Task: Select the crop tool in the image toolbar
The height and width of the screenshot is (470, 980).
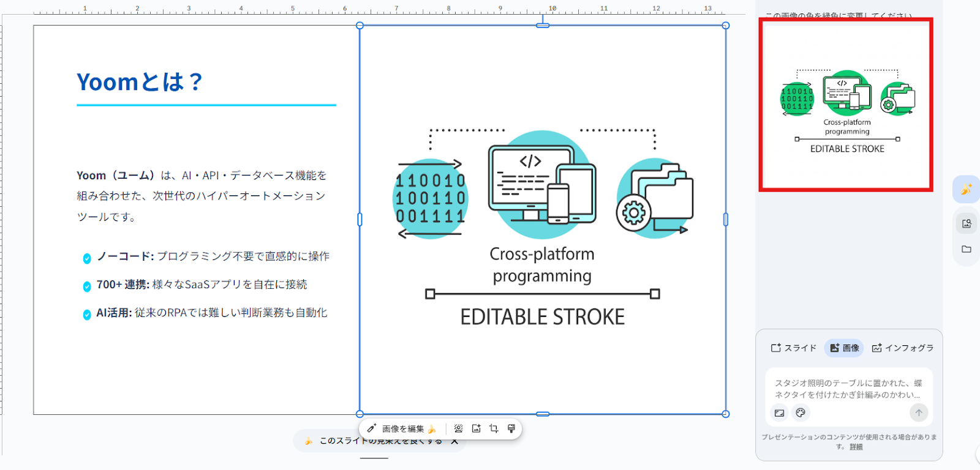Action: (x=494, y=429)
